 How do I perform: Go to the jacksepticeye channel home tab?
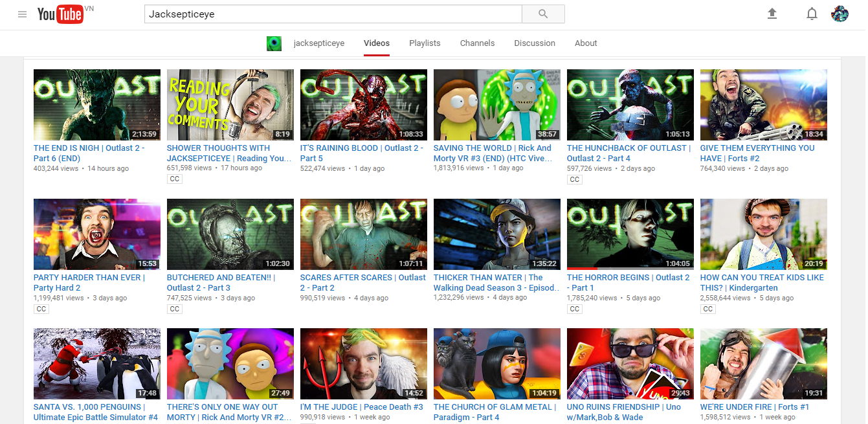319,43
